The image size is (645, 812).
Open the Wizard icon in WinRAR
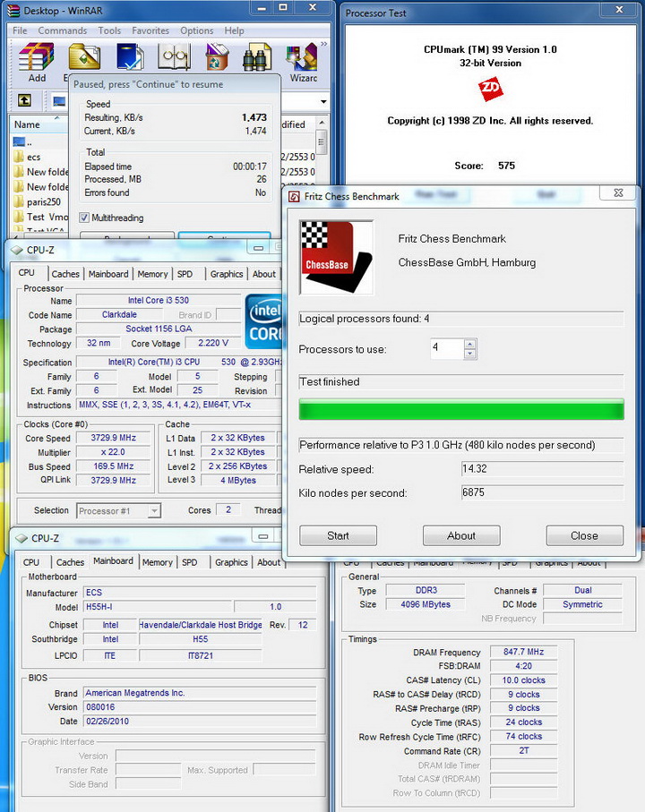[x=302, y=56]
